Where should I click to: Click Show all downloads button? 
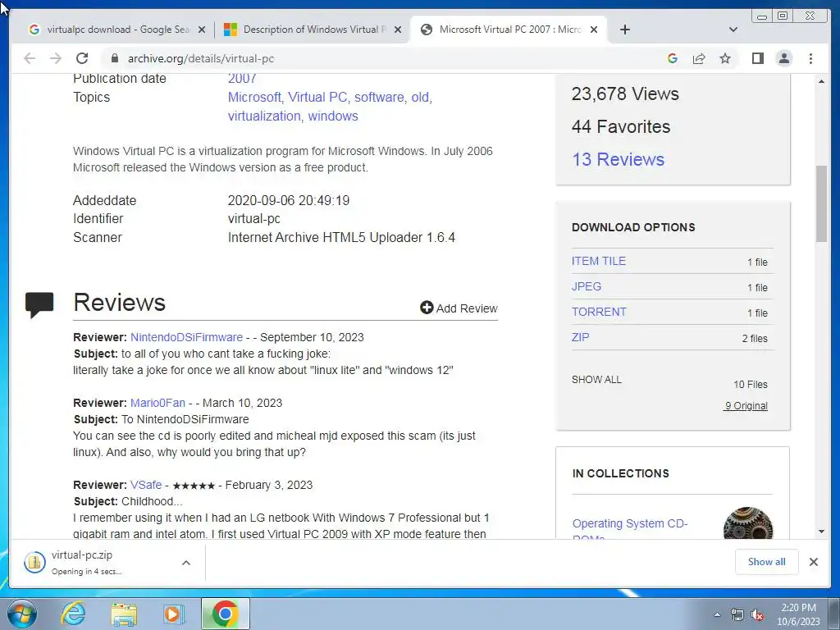(767, 562)
